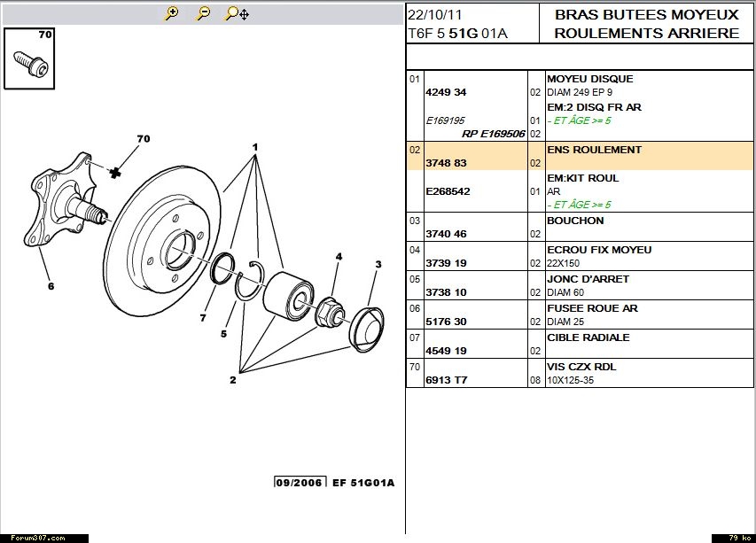Screen dimensions: 756x543
Task: Click the zoom in magnifier icon
Action: (x=172, y=13)
